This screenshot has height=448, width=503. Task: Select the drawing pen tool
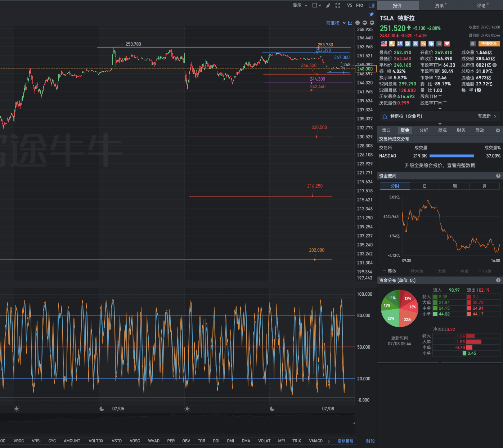click(x=328, y=5)
